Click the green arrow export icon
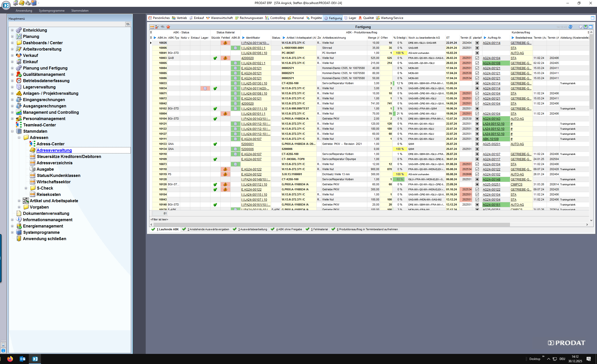The height and width of the screenshot is (364, 597). point(586,27)
